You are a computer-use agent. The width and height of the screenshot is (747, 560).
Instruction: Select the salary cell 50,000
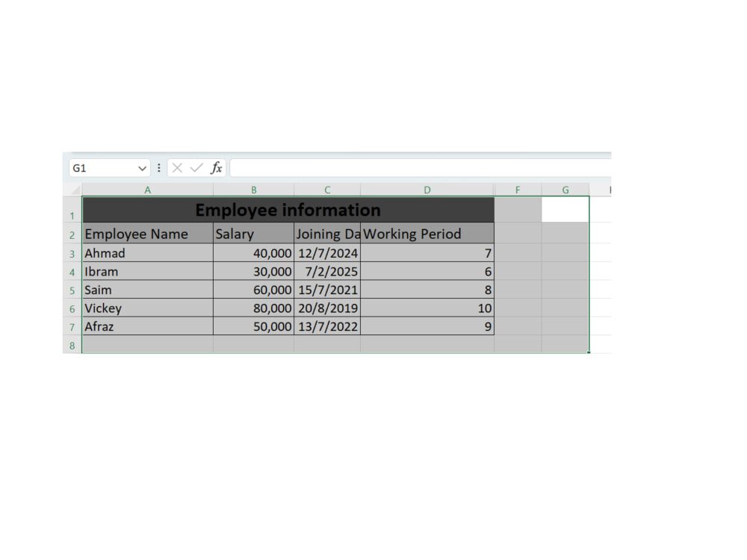pyautogui.click(x=254, y=326)
